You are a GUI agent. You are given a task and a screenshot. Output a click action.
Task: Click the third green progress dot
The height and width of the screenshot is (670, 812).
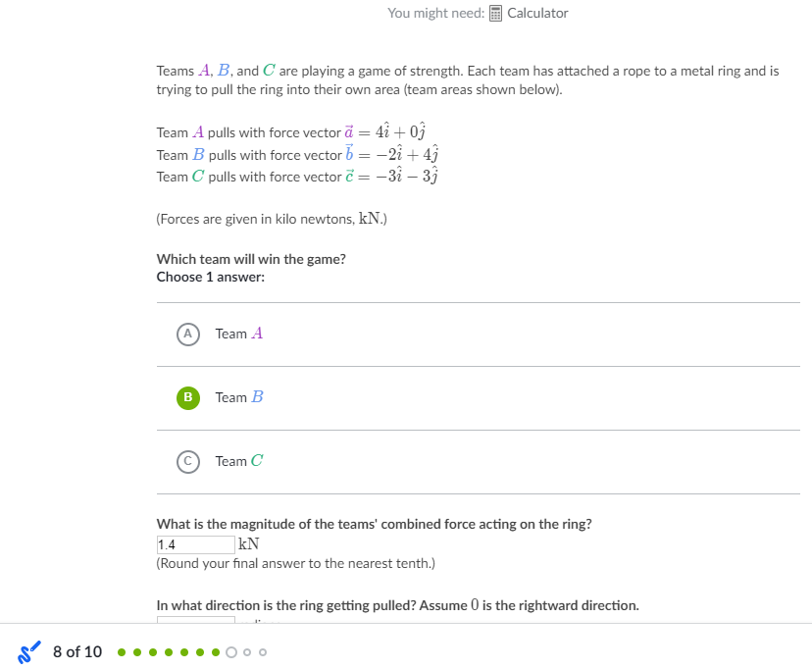pyautogui.click(x=153, y=652)
